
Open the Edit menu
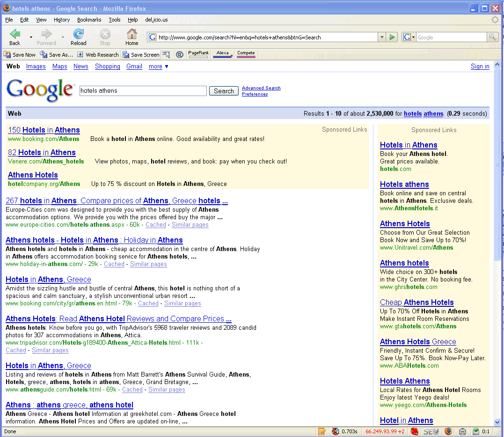point(24,20)
